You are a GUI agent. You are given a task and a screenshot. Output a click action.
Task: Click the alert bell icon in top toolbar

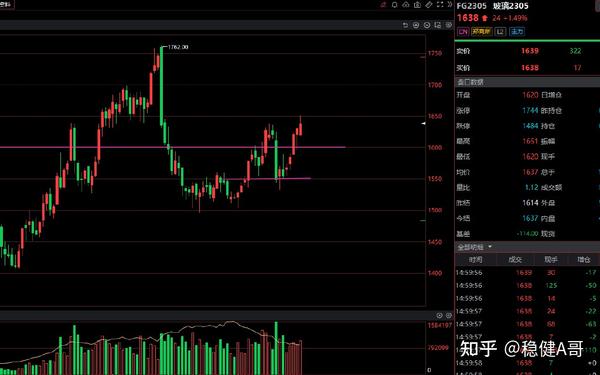(x=395, y=5)
